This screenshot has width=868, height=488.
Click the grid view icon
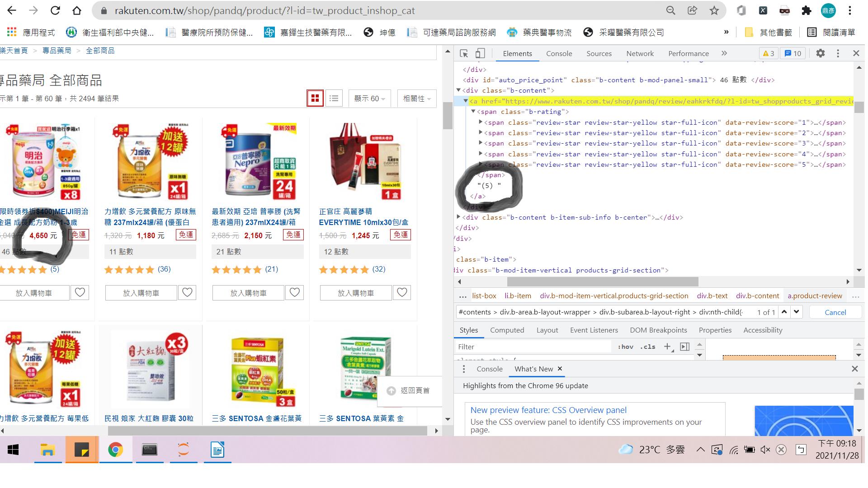315,99
